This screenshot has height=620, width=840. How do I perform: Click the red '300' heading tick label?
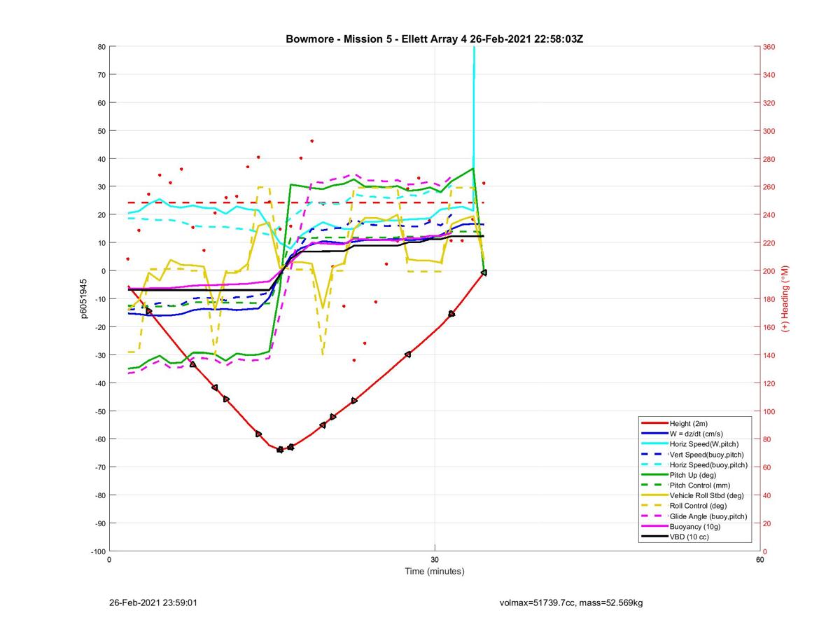[769, 131]
